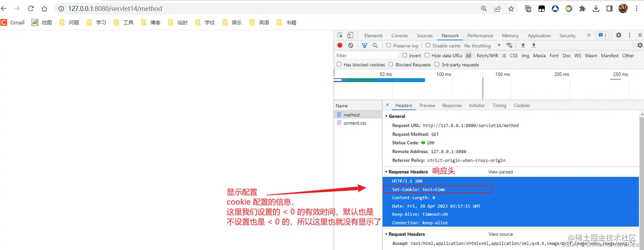
Task: Clear the network log
Action: point(351,45)
